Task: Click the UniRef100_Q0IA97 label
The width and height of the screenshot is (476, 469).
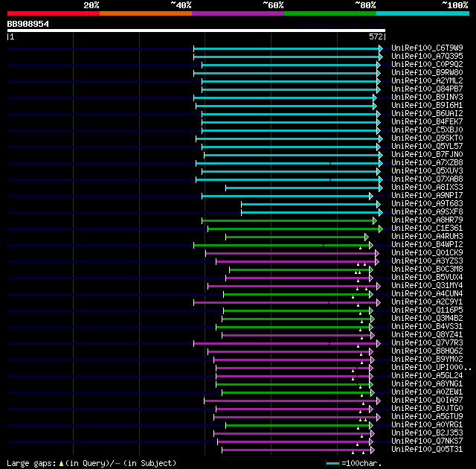Action: (427, 401)
